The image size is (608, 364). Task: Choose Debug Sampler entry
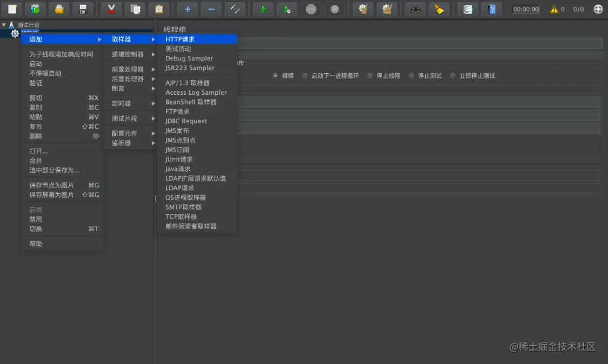[x=197, y=58]
